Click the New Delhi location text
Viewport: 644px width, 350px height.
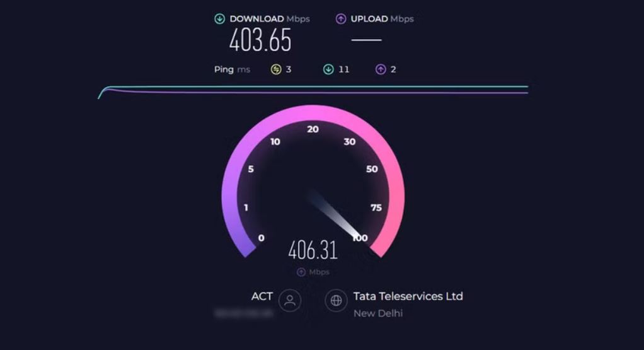click(378, 313)
